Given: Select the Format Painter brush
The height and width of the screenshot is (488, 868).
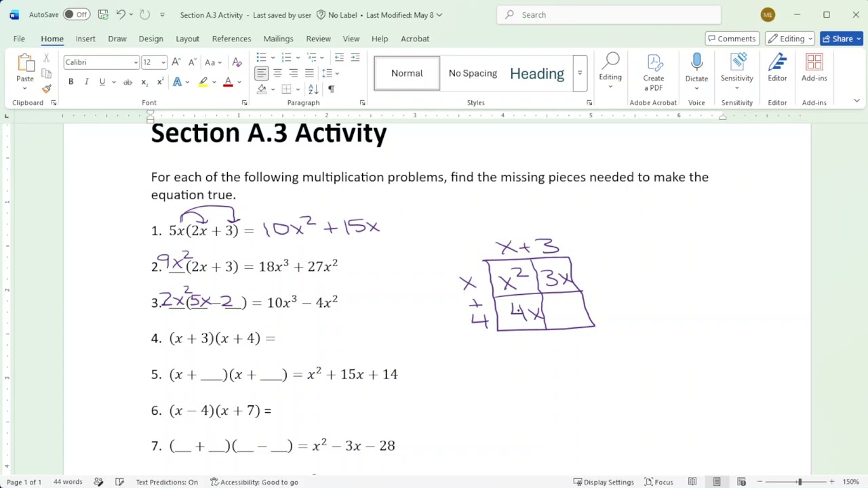Looking at the screenshot, I should point(46,89).
